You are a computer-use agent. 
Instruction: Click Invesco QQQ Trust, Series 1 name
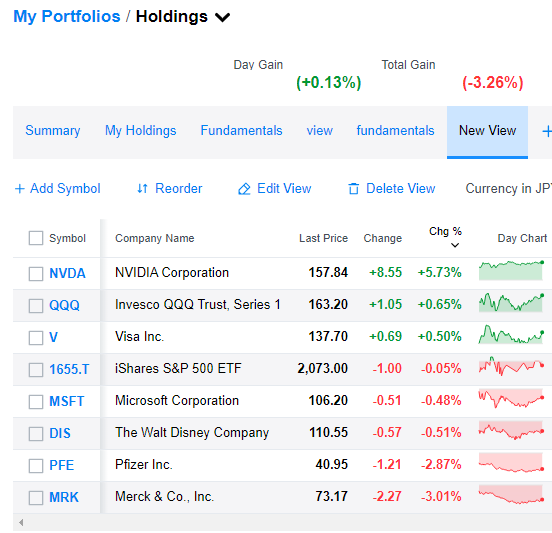point(197,305)
